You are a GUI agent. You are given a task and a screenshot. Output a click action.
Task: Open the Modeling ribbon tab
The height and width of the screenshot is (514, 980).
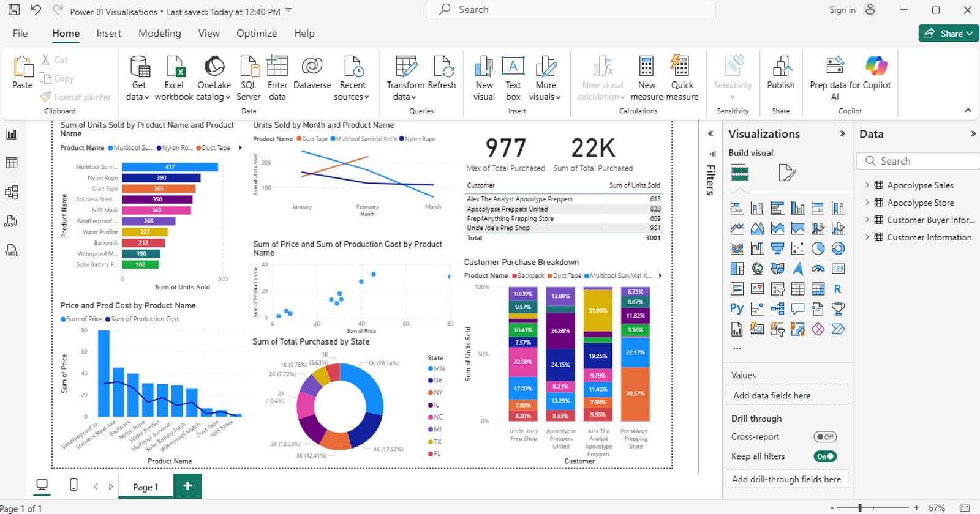coord(159,34)
